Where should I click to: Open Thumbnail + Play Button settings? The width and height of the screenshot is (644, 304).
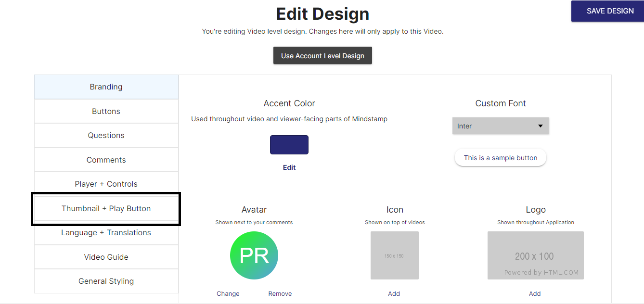click(106, 209)
